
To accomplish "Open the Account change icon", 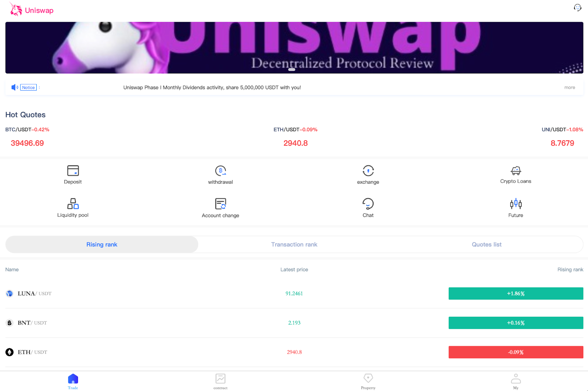I will [x=220, y=204].
